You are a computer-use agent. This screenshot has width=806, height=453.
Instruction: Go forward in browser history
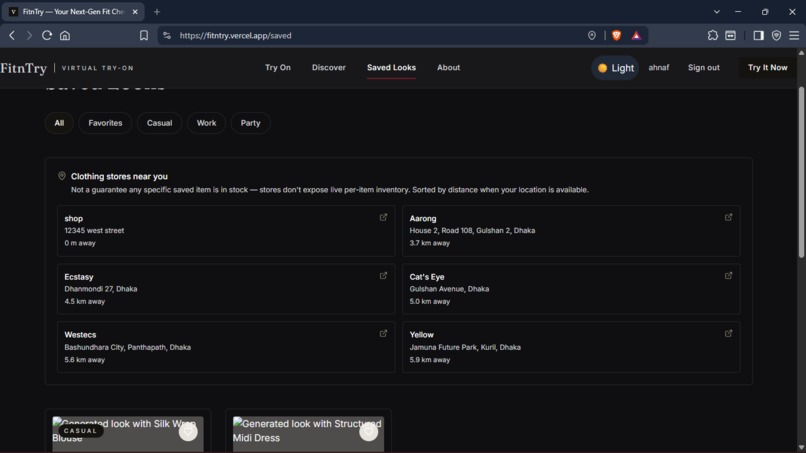[x=29, y=35]
